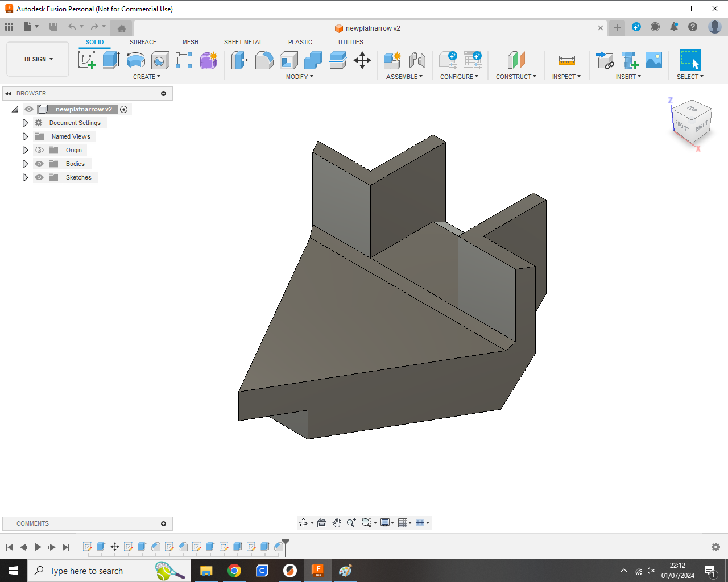Select the Move/Copy tool
The image size is (728, 582).
[x=362, y=60]
